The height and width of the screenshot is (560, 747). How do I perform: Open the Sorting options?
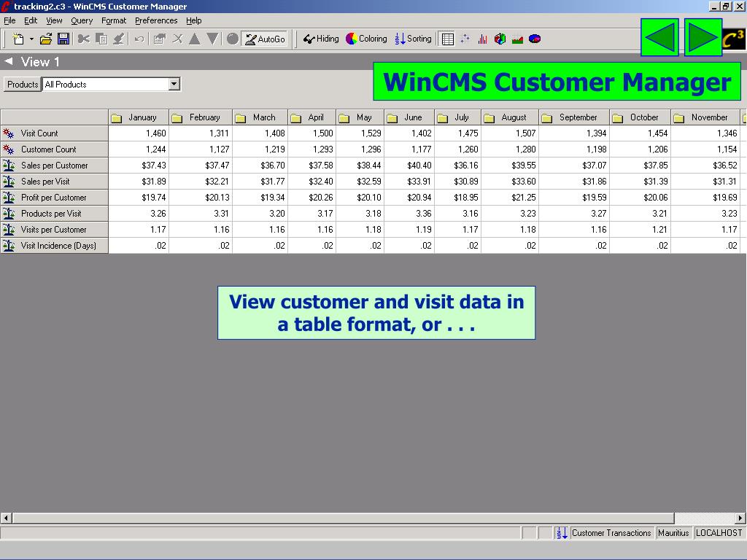413,39
